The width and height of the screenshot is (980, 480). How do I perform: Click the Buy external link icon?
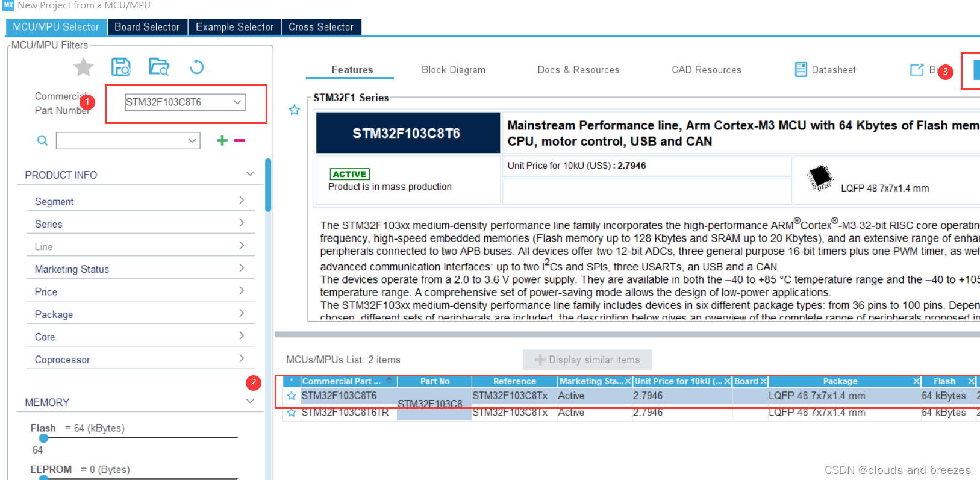tap(917, 70)
